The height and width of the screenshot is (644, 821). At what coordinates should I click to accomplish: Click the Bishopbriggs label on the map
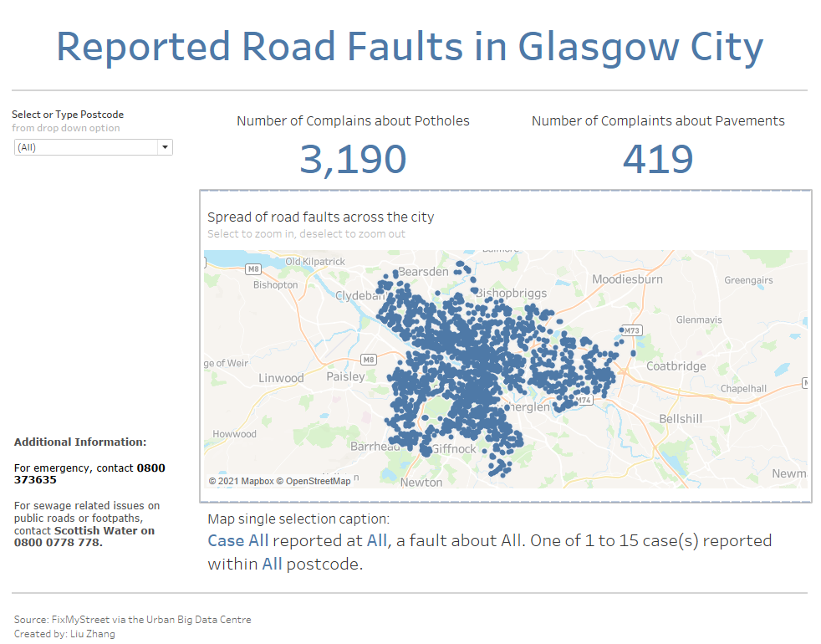click(x=511, y=293)
